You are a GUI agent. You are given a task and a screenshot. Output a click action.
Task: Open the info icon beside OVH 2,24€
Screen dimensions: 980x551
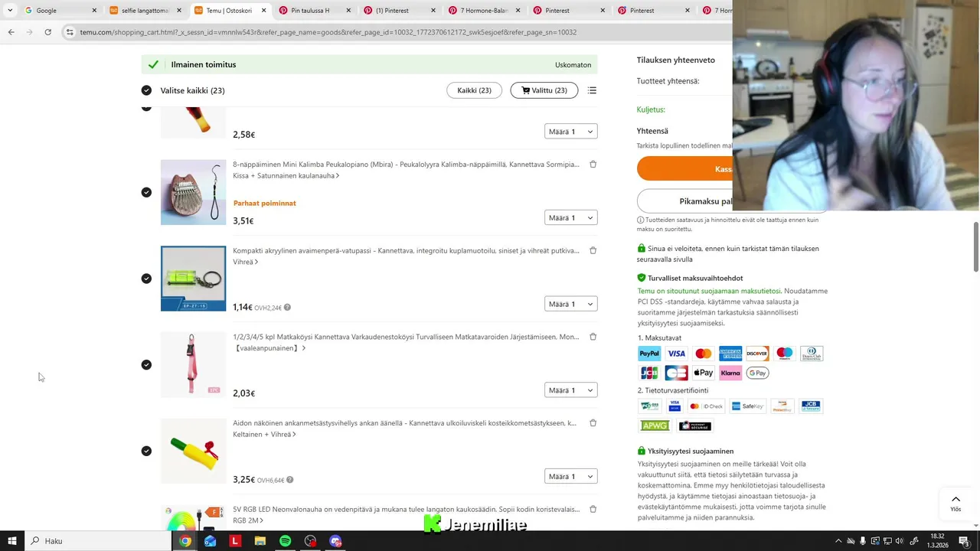tap(287, 308)
